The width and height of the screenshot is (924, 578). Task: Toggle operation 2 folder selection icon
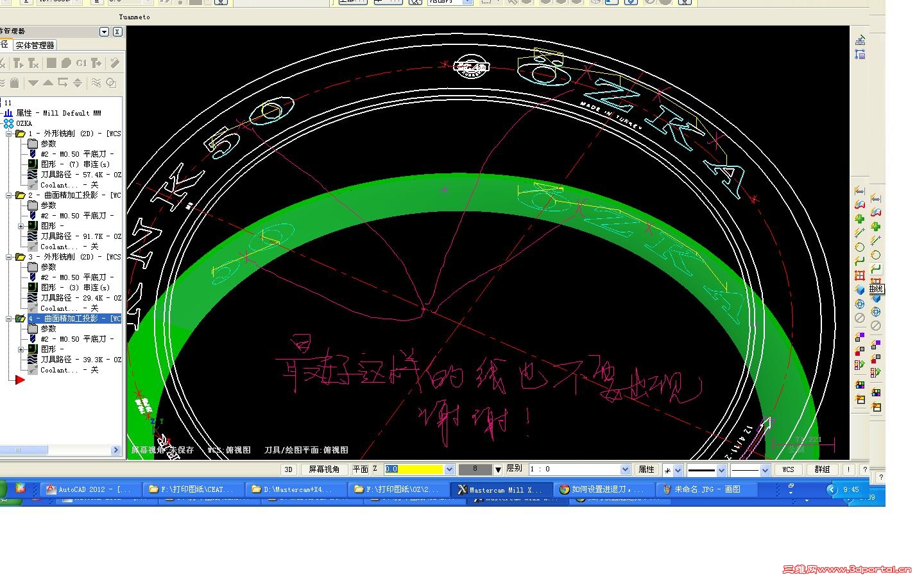pyautogui.click(x=20, y=195)
